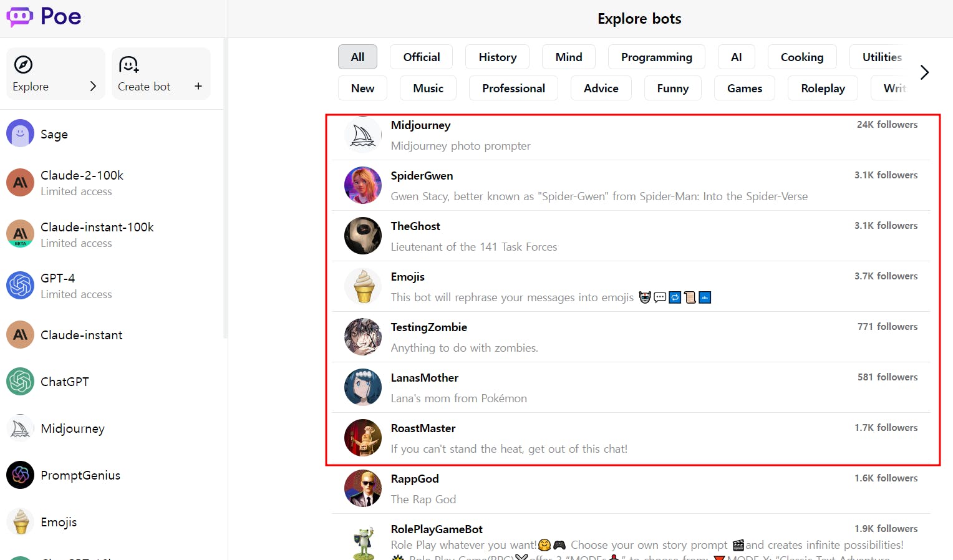Open LanasMother bot name link

(424, 378)
